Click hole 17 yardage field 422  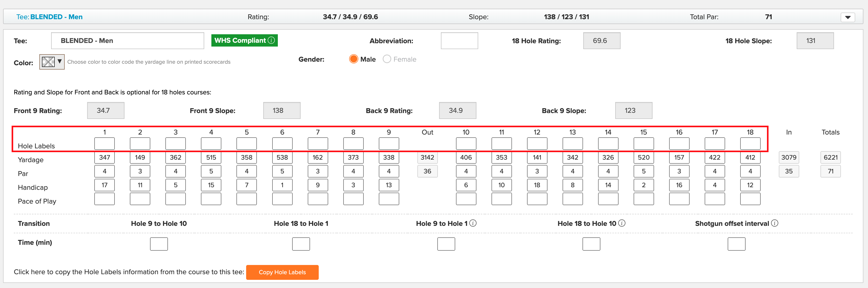(715, 158)
